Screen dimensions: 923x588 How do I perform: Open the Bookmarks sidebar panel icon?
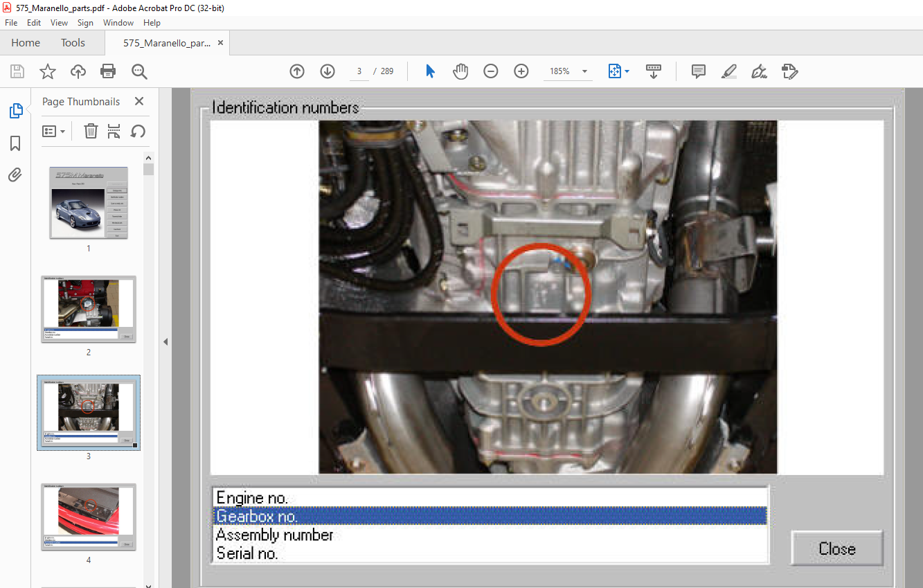tap(15, 143)
